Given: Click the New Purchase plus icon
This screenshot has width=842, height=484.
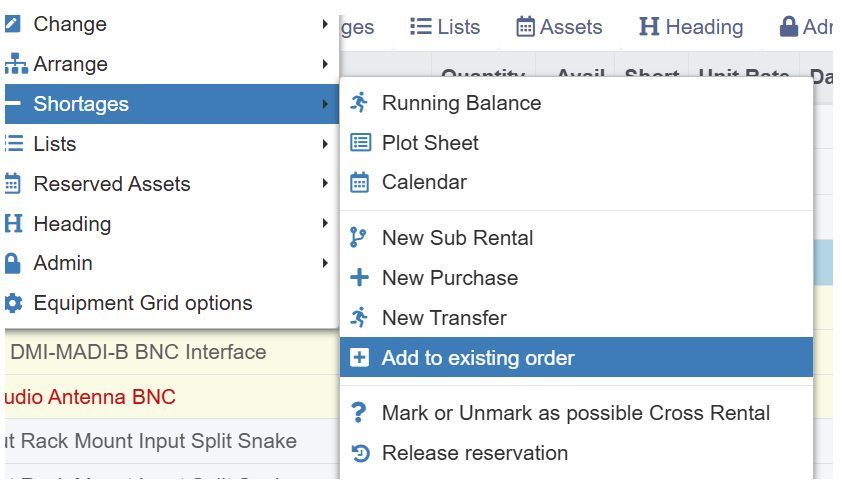Looking at the screenshot, I should point(360,278).
